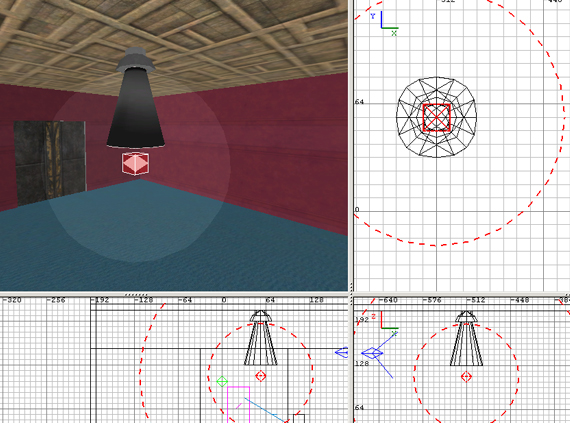Select the red diamond light entity in side view

point(466,376)
